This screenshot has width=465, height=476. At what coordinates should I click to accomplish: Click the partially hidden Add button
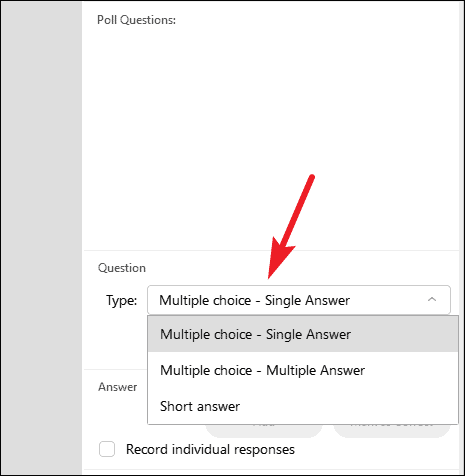coord(264,431)
